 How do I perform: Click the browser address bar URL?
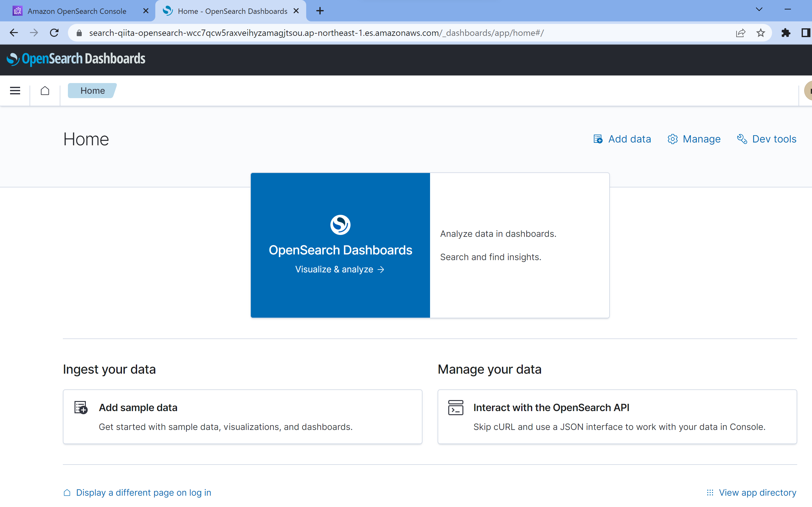tap(316, 33)
